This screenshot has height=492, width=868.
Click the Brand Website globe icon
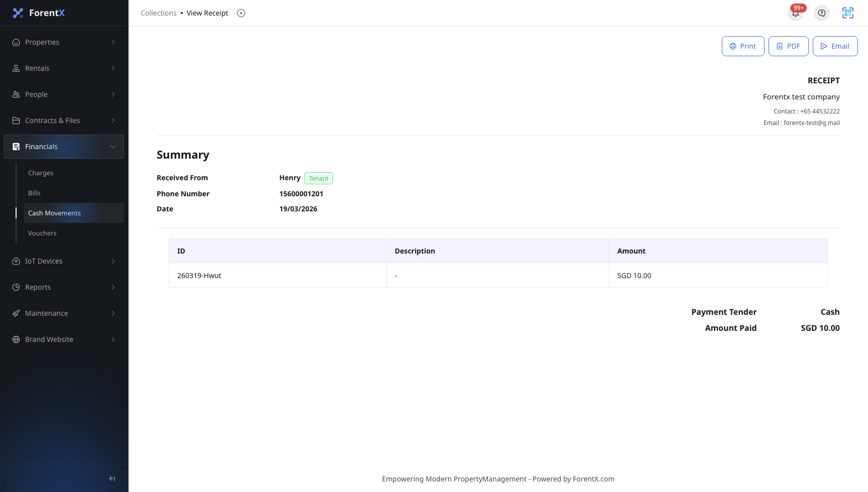pos(16,339)
